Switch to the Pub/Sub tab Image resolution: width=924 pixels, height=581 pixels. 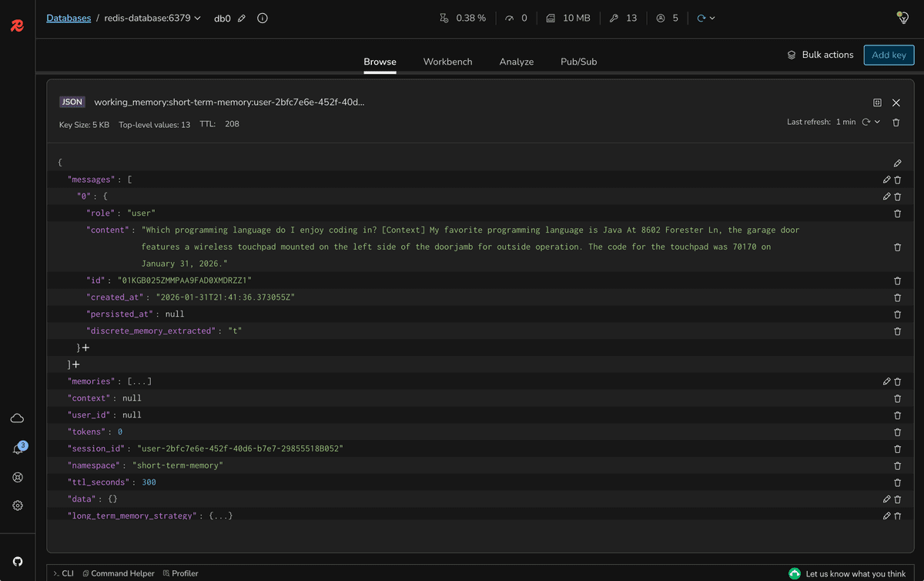click(x=578, y=61)
